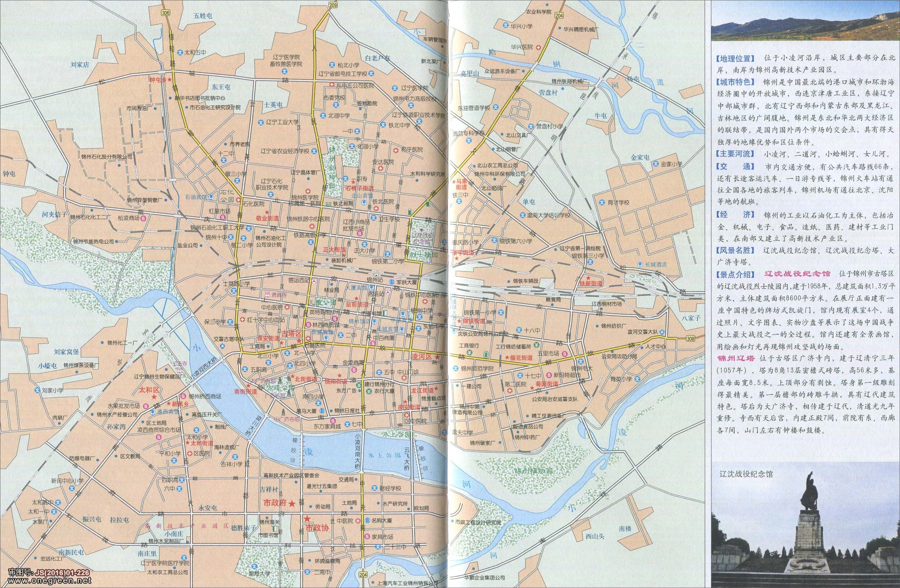Click the 锦州植物园 botanical garden label
Screen dimensions: 900x588
click(x=533, y=471)
